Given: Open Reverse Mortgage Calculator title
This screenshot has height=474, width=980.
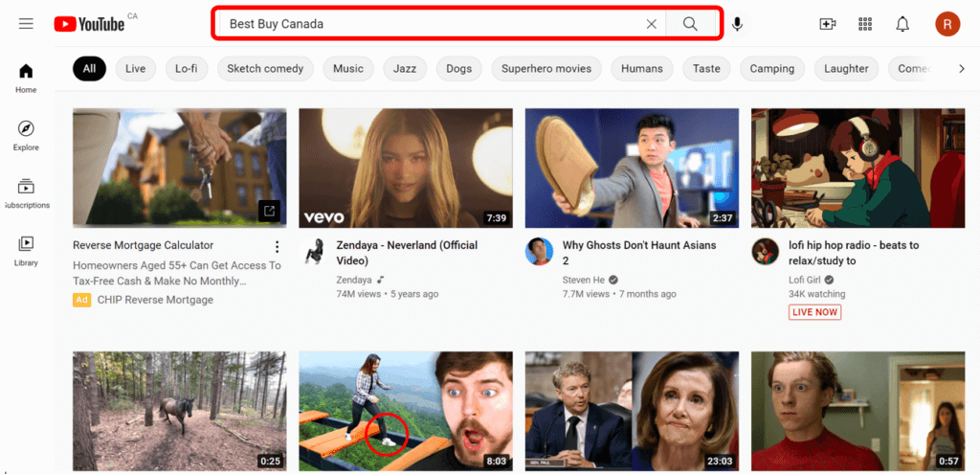Looking at the screenshot, I should coord(144,245).
